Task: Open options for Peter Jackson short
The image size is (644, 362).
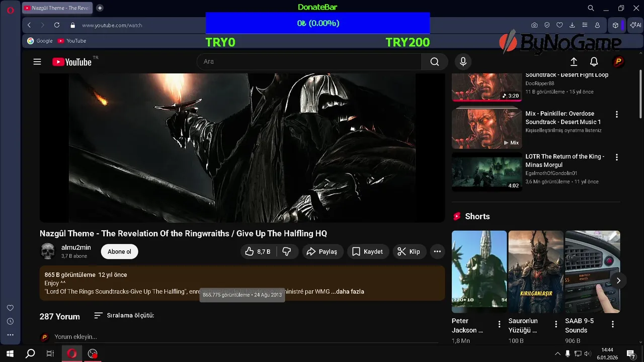Action: point(499,324)
